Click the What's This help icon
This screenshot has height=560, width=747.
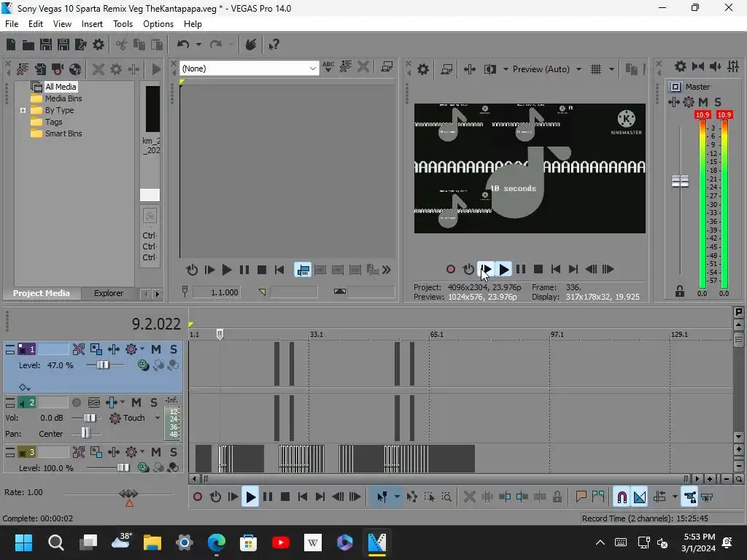pos(274,44)
